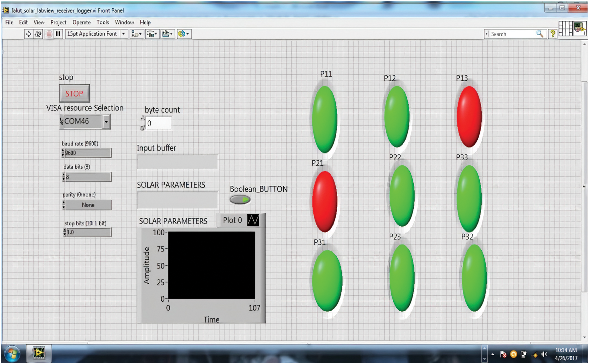Toggle the P21 red LED indicator

pyautogui.click(x=324, y=201)
